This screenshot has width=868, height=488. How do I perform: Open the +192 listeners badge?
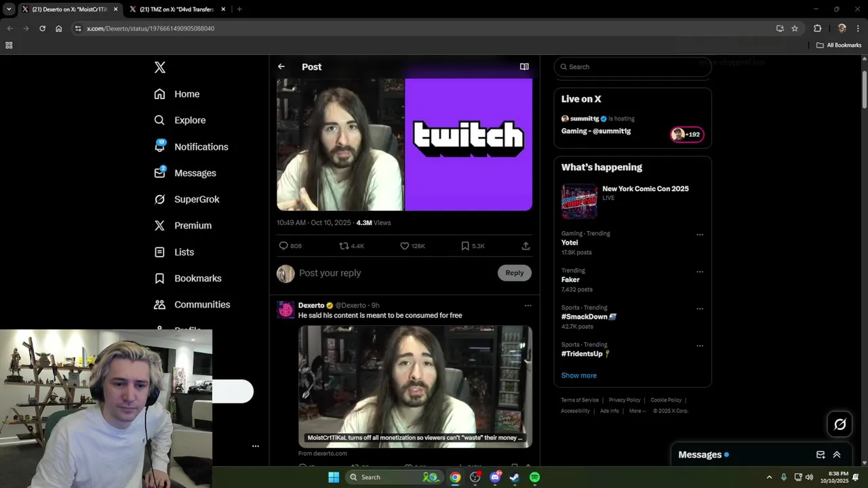687,134
